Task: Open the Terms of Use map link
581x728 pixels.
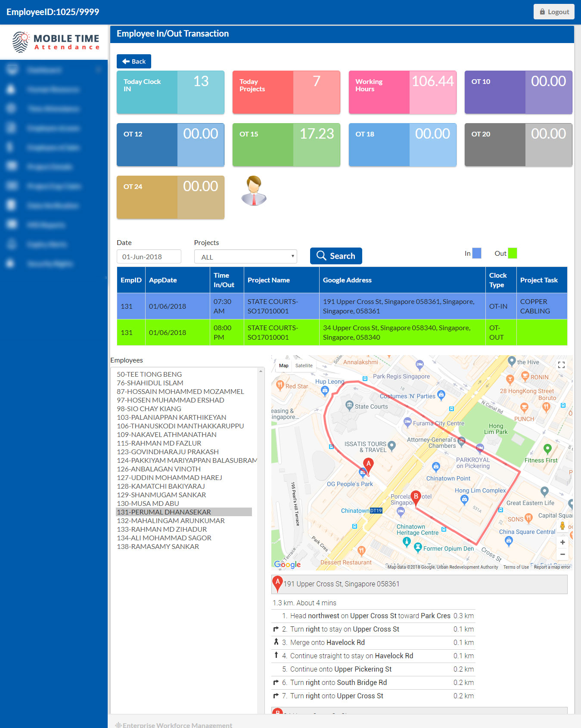Action: [x=516, y=567]
